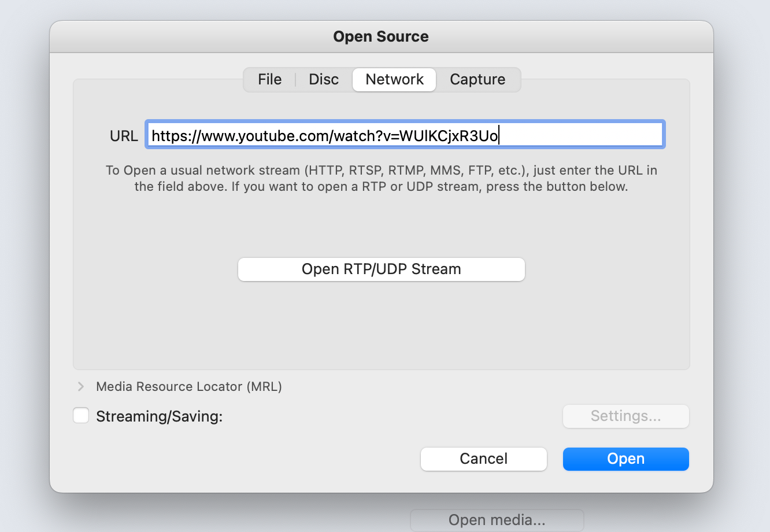
Task: Open the Capture tab
Action: (x=477, y=79)
